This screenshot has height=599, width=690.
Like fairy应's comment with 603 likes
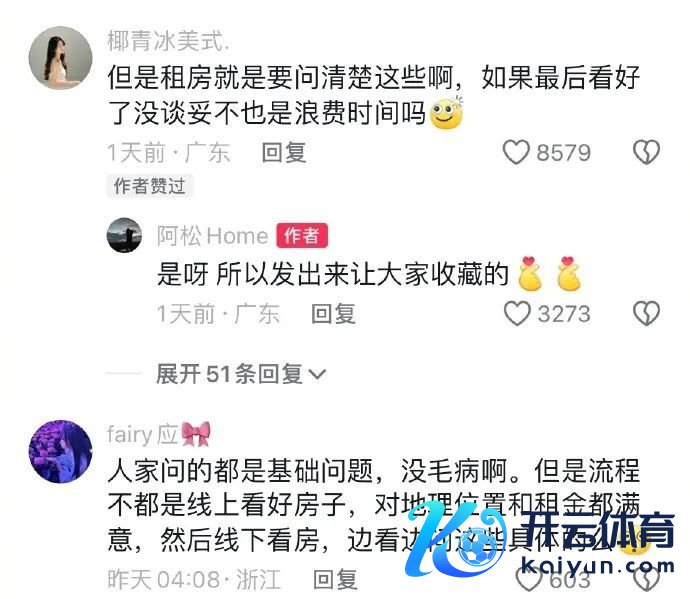tap(529, 578)
